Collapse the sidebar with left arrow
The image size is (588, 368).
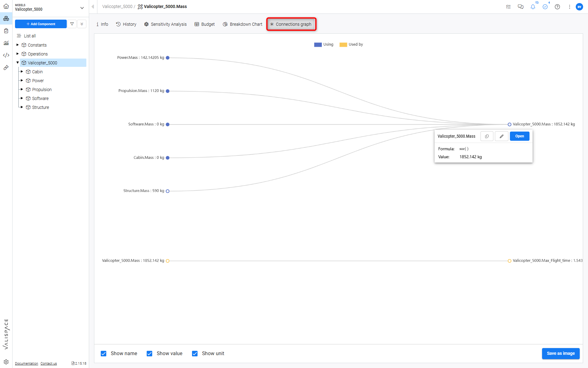[93, 6]
